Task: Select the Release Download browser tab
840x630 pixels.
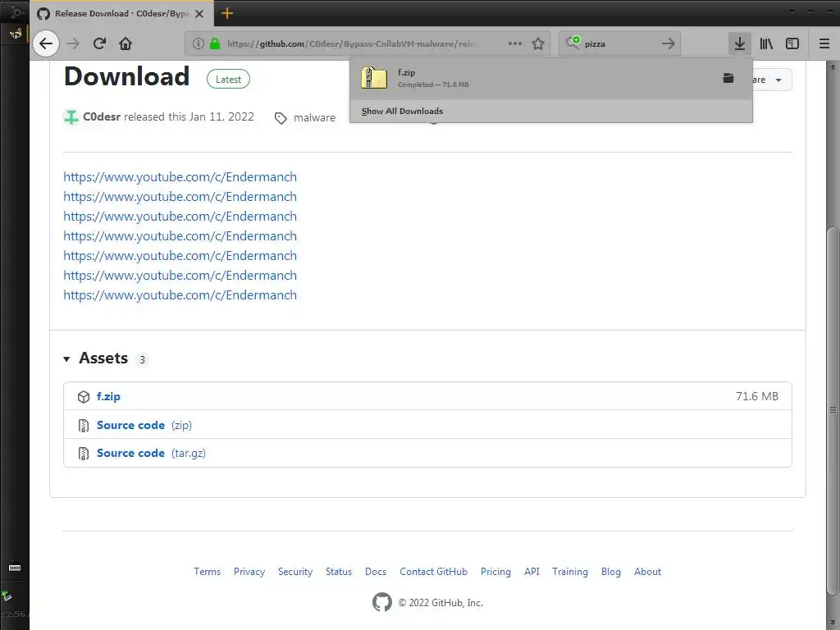Action: pos(121,13)
